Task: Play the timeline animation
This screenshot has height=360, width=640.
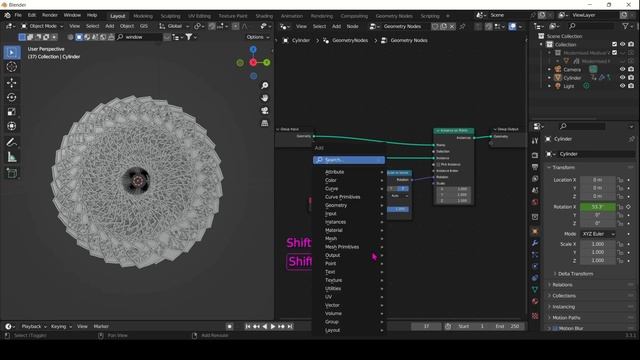Action: (273, 327)
